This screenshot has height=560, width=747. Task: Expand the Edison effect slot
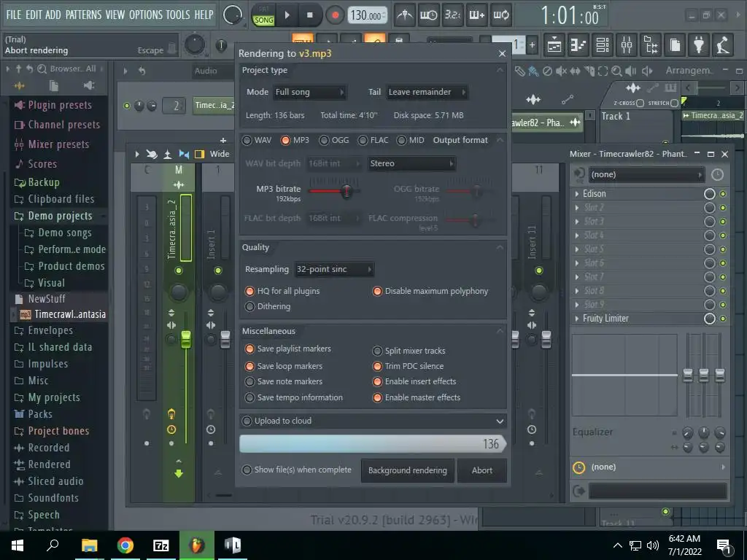577,194
